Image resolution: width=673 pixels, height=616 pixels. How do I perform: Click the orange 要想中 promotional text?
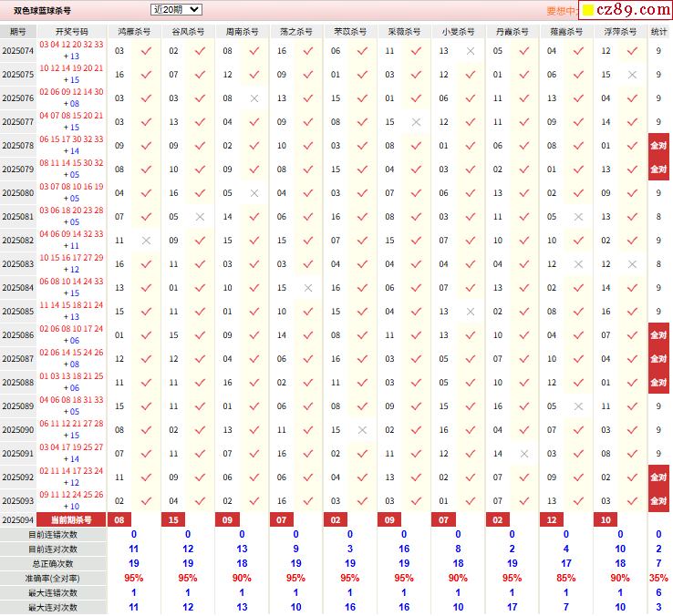tap(562, 11)
